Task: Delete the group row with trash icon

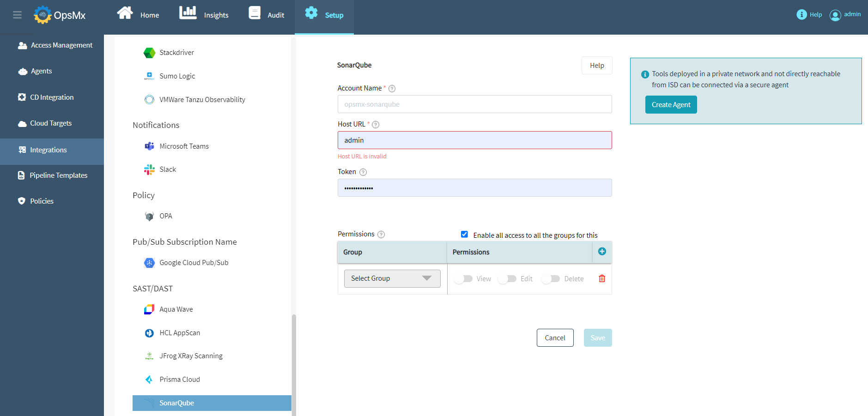Action: [602, 278]
